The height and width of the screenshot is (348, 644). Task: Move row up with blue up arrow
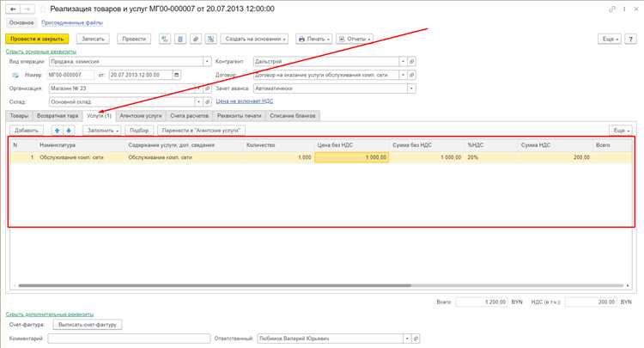coord(57,130)
